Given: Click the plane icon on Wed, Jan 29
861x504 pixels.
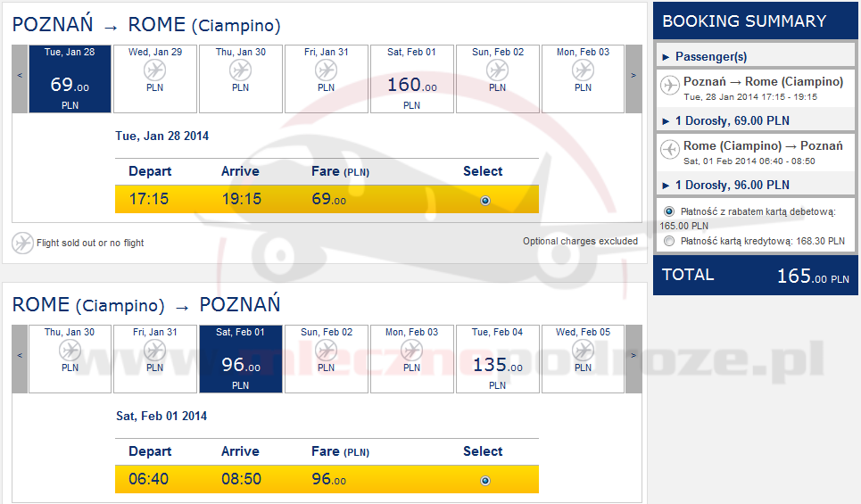Looking at the screenshot, I should point(155,70).
